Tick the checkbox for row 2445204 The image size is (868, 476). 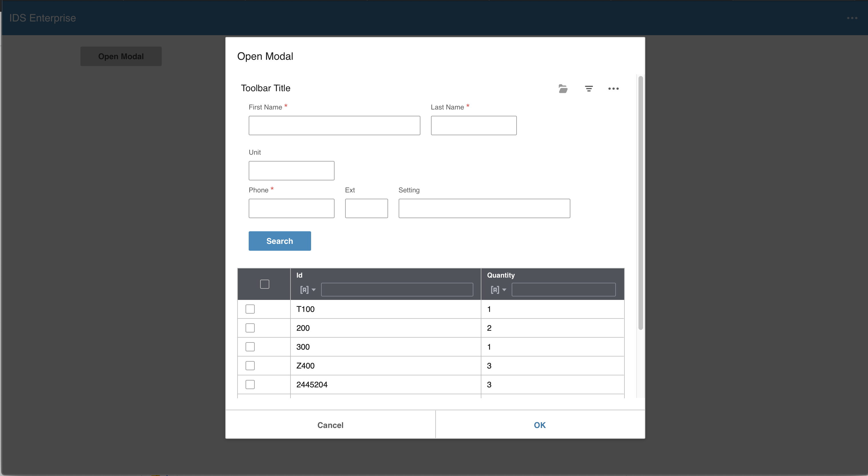[x=250, y=385]
